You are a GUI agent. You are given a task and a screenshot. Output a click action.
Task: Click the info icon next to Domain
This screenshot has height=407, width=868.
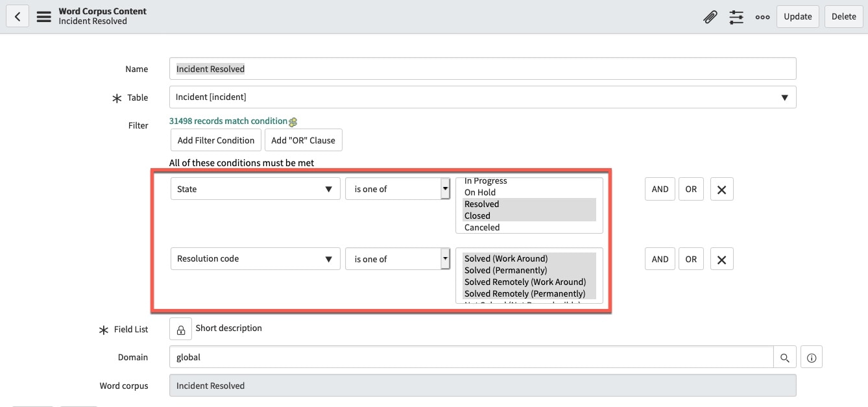pos(811,356)
